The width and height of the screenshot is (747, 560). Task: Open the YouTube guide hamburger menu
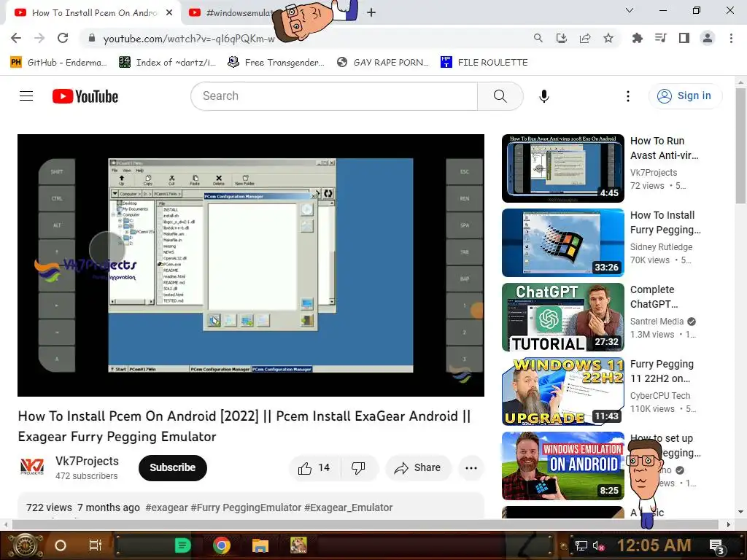tap(26, 96)
